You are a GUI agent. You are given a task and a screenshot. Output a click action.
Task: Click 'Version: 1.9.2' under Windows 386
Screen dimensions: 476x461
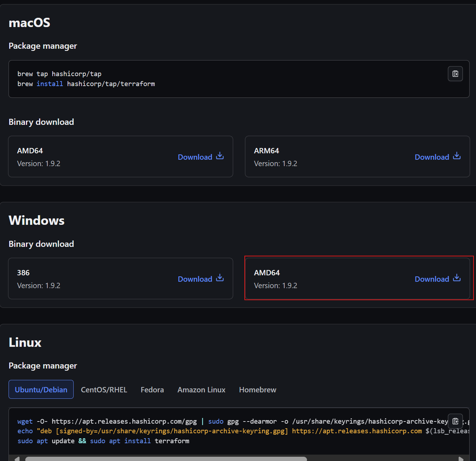point(38,286)
